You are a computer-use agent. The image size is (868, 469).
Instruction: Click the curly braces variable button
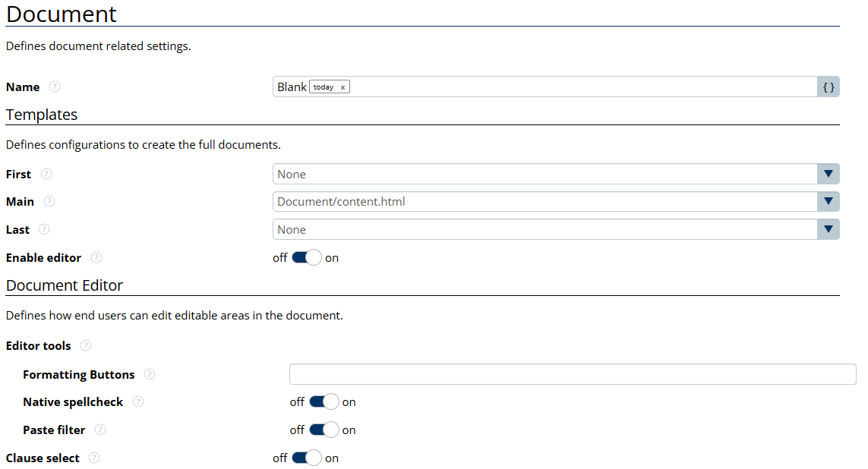pos(829,87)
